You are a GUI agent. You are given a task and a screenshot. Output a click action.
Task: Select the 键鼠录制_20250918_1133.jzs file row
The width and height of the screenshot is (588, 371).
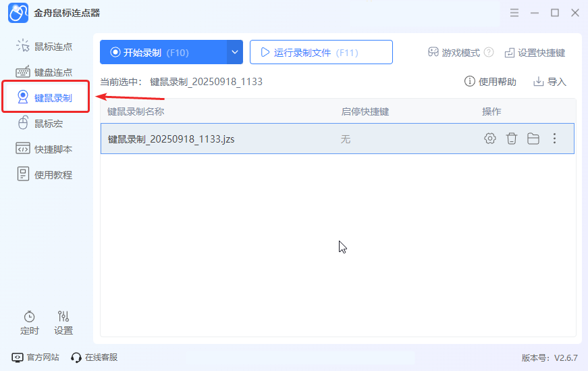point(337,139)
